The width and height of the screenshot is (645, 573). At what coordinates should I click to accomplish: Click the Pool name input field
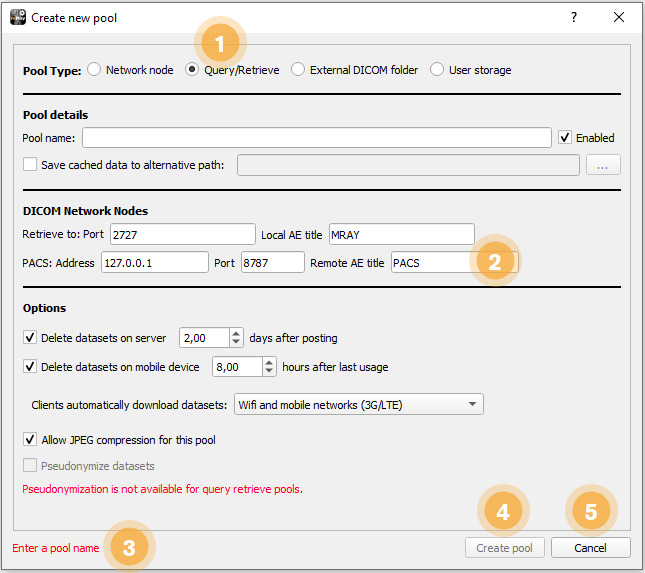(x=316, y=138)
